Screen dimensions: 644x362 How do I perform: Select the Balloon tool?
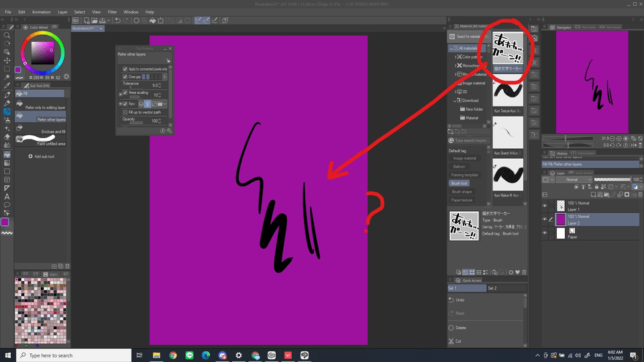(7, 205)
